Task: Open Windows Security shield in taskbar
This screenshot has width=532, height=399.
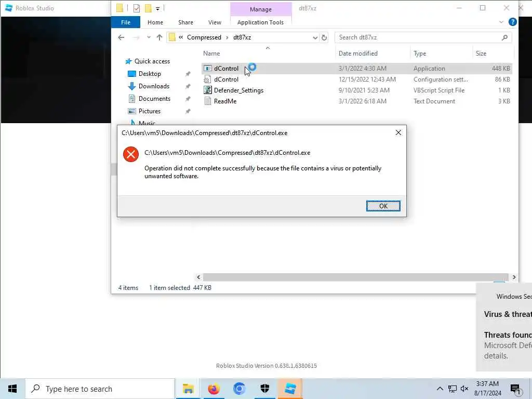Action: [264, 389]
